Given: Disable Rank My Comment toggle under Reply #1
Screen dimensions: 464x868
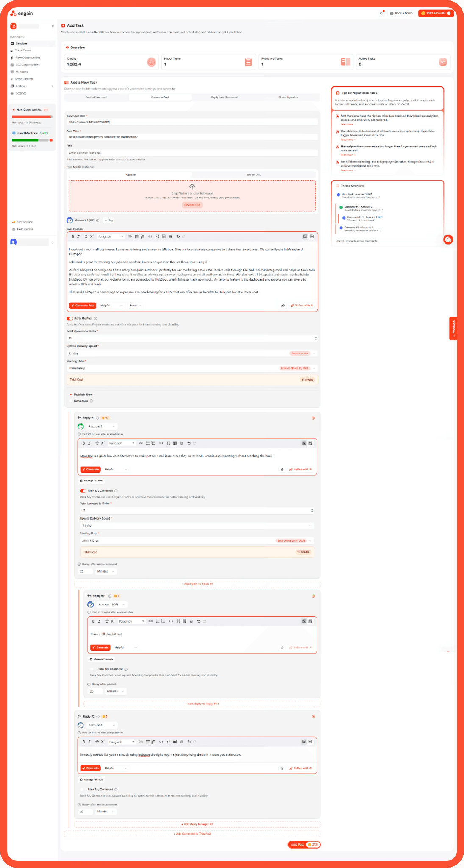Looking at the screenshot, I should click(x=83, y=491).
